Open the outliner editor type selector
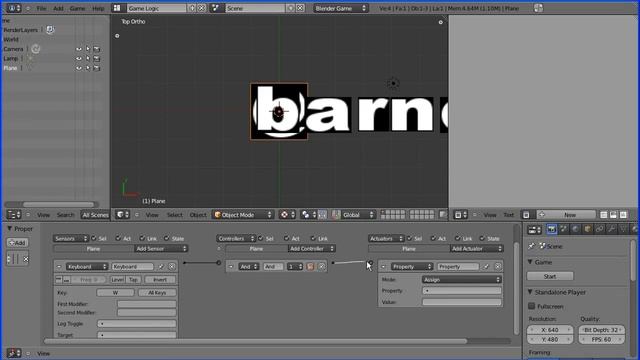 pyautogui.click(x=14, y=215)
